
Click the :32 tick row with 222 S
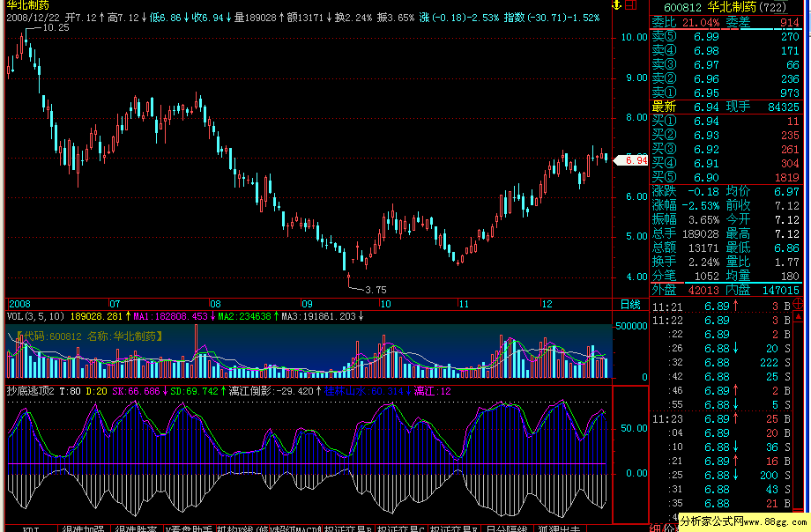[721, 362]
